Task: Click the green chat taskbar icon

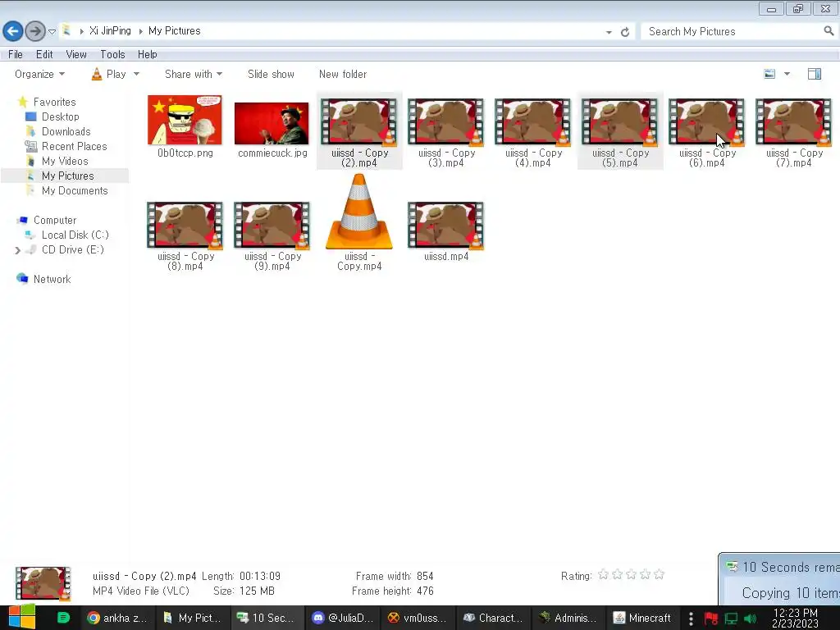Action: [63, 618]
